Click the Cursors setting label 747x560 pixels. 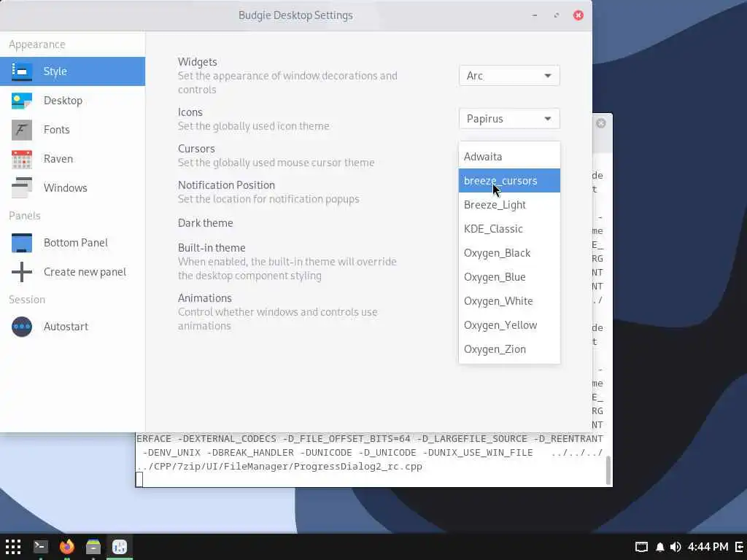click(x=196, y=149)
